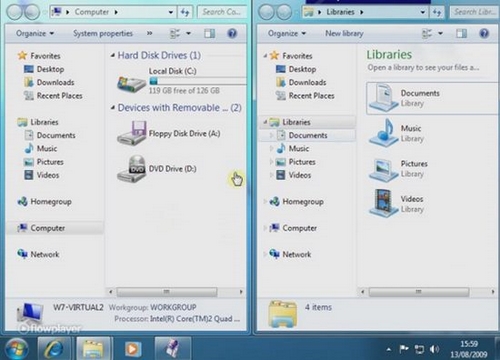Open Documents library in Libraries content pane
This screenshot has height=360, width=500.
[x=432, y=98]
